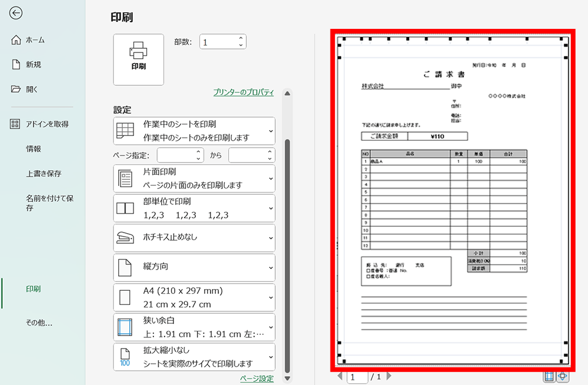The height and width of the screenshot is (385, 588).
Task: Go to the previous preview page
Action: (x=340, y=376)
